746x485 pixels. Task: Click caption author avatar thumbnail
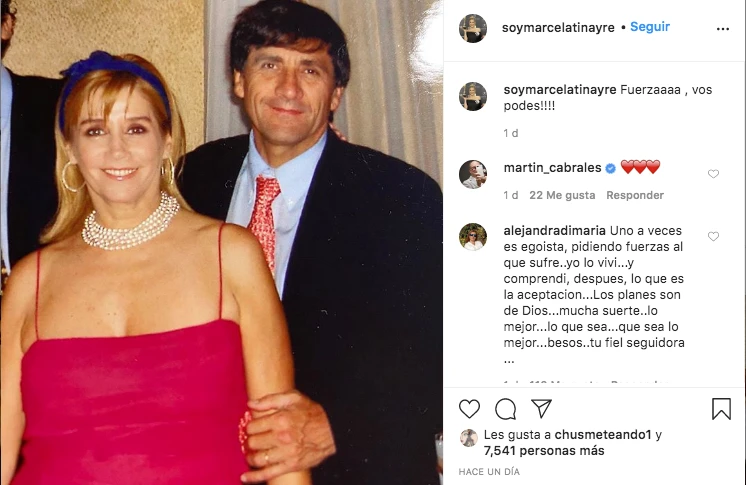tap(473, 96)
